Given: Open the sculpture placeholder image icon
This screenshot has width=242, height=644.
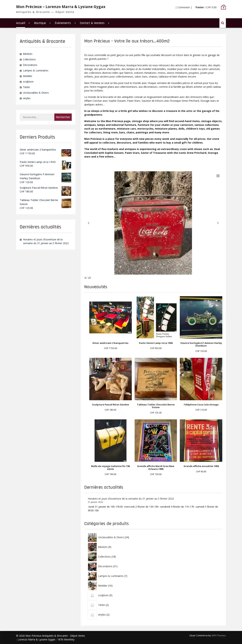Looking at the screenshot, I should pos(92,595).
